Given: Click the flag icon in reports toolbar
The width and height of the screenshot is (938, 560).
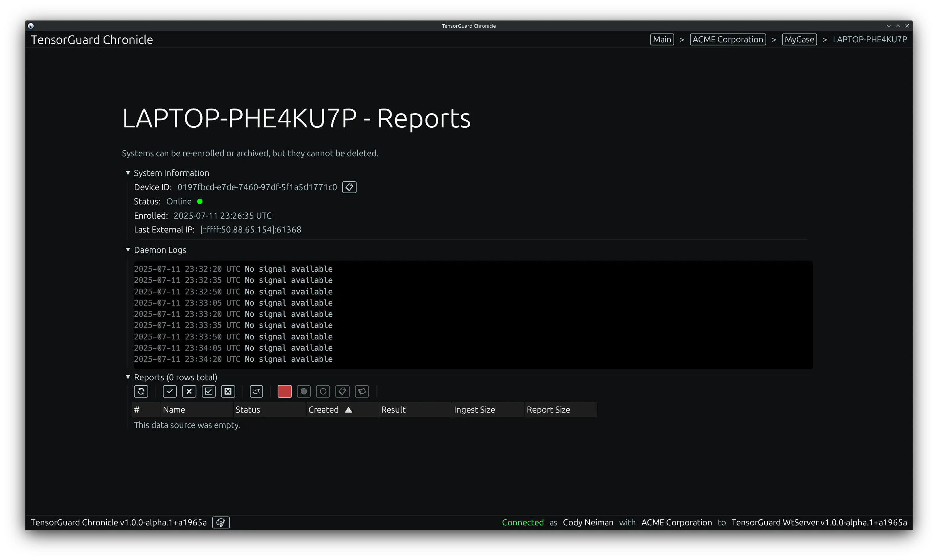Looking at the screenshot, I should coord(362,391).
